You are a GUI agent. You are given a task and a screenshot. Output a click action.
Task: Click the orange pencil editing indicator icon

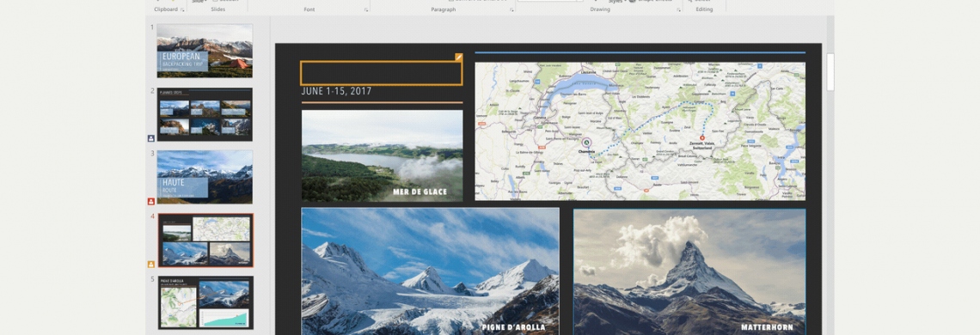tap(459, 57)
